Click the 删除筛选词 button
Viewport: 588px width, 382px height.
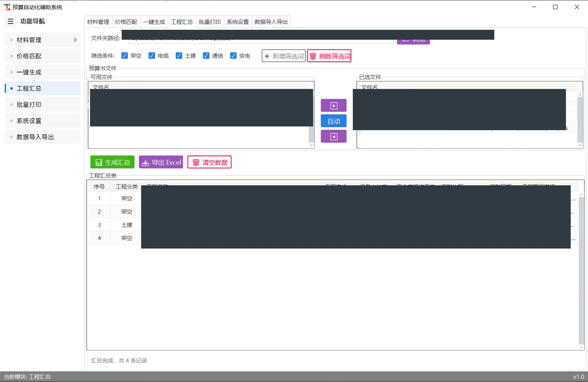[x=329, y=56]
